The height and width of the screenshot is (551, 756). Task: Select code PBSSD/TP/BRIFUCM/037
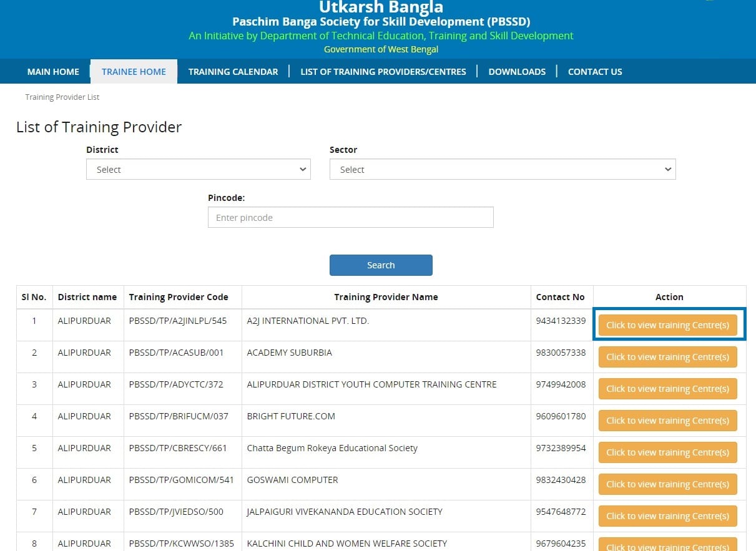coord(179,416)
